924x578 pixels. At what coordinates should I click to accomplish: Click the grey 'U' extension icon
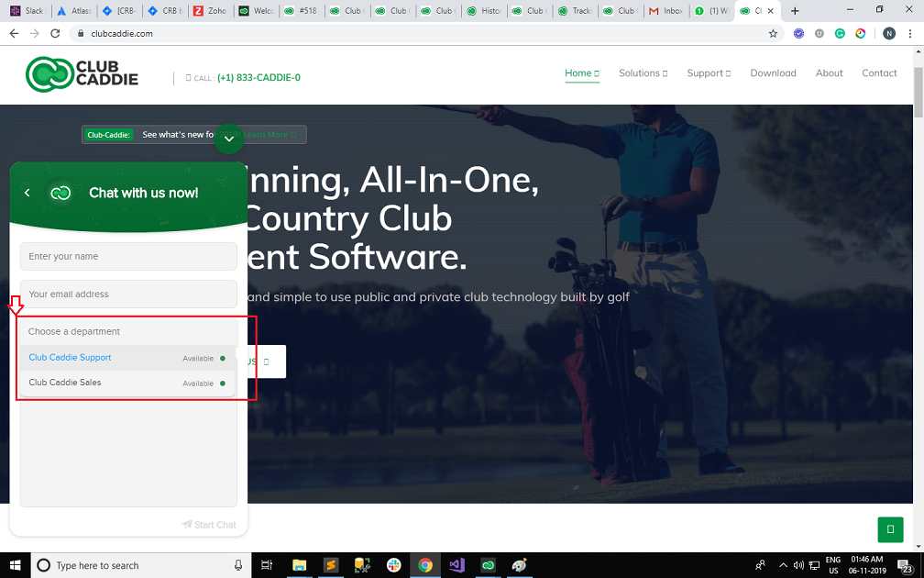[819, 34]
